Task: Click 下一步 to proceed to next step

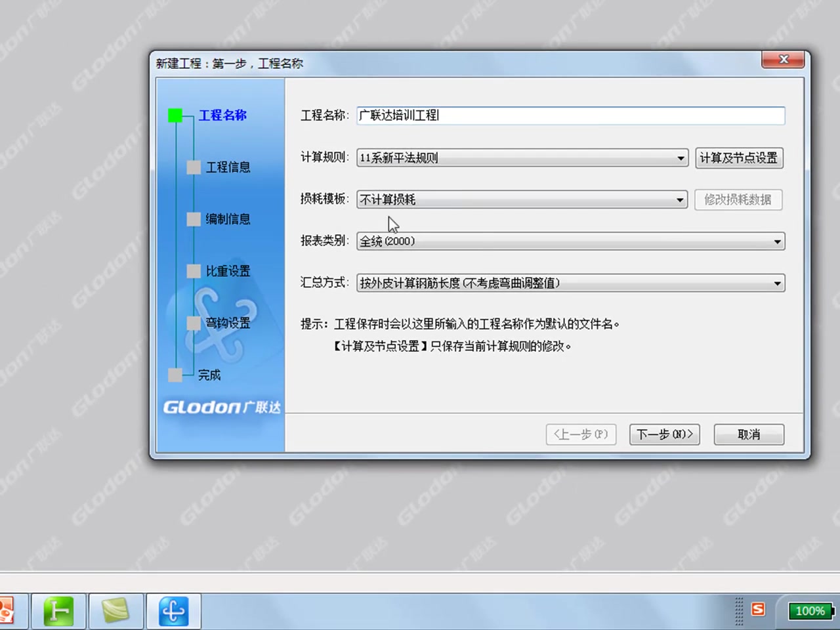Action: click(664, 434)
